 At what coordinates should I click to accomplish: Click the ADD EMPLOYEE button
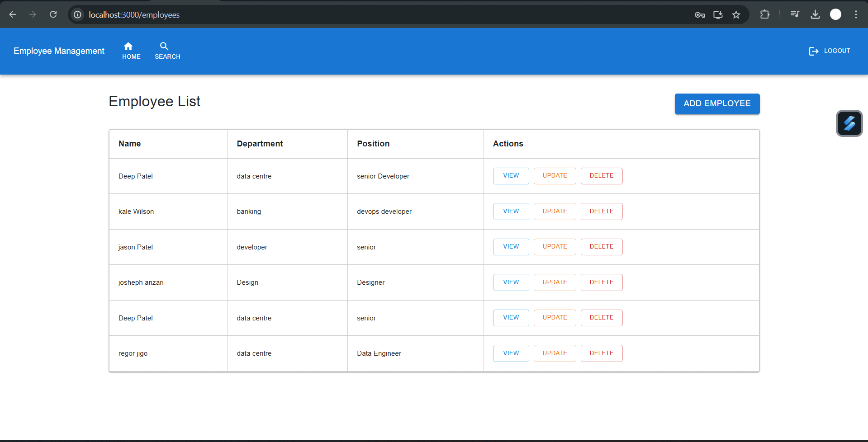(x=717, y=103)
